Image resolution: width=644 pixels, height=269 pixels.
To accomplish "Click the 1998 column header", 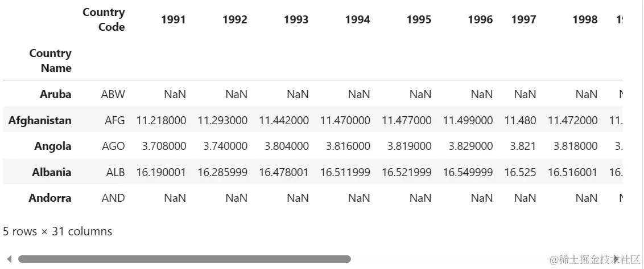I will click(x=585, y=20).
